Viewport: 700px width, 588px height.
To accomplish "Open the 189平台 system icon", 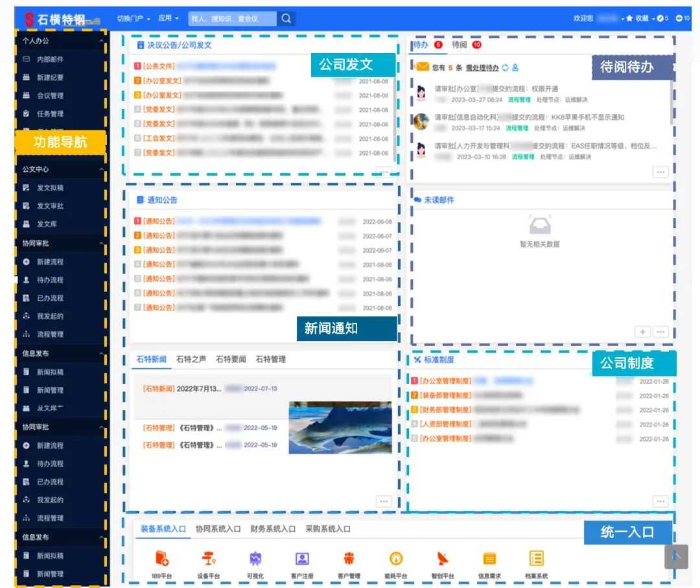I will pyautogui.click(x=161, y=559).
